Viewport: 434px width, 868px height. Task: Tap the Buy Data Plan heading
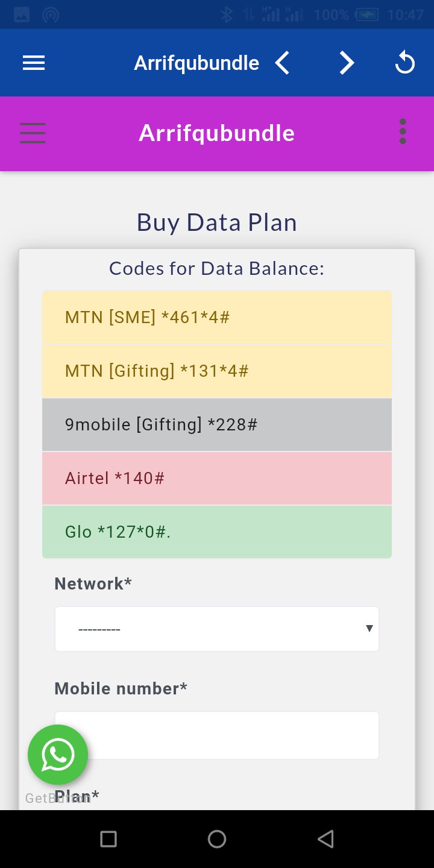[x=217, y=222]
